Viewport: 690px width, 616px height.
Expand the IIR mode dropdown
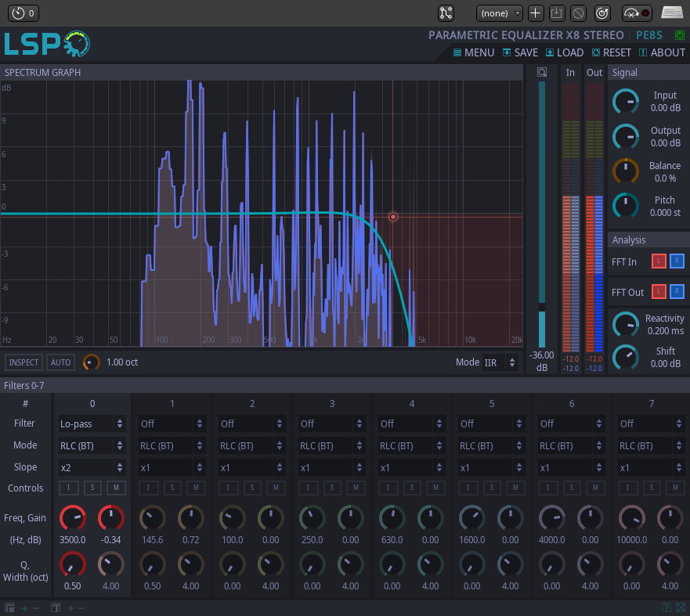coord(500,362)
